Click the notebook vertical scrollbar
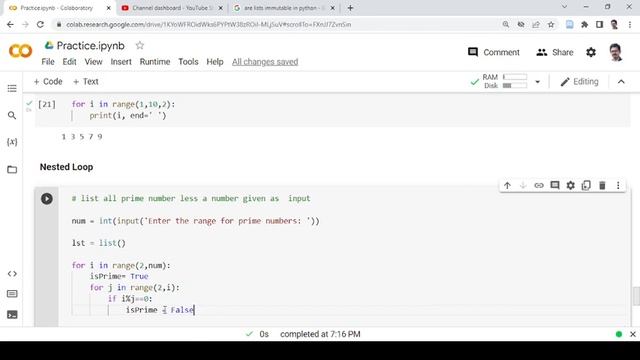640x360 pixels. [636, 296]
